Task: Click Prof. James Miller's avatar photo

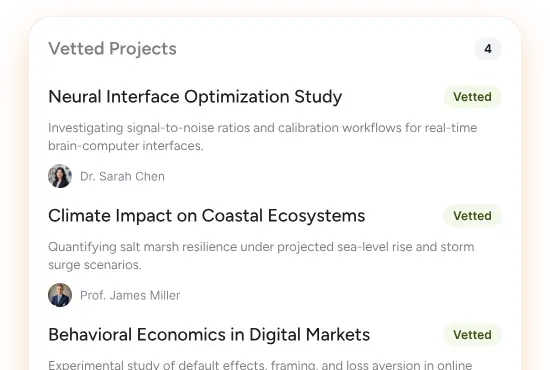Action: (60, 295)
